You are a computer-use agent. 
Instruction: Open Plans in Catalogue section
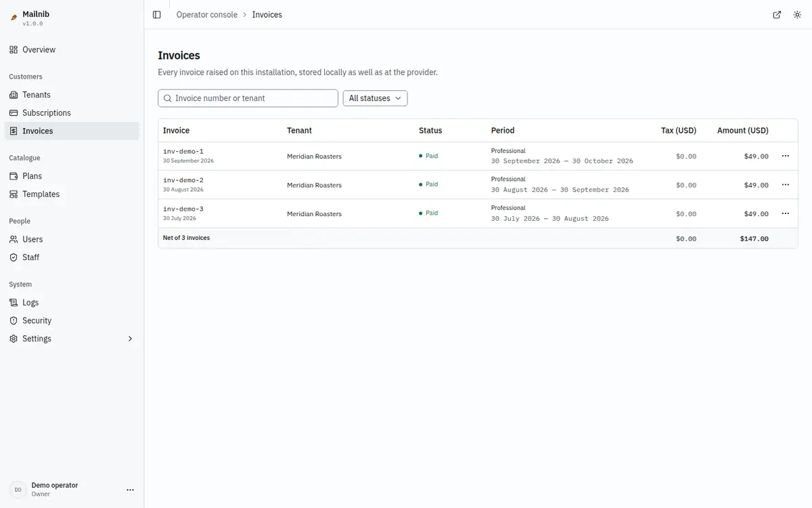(x=72, y=176)
